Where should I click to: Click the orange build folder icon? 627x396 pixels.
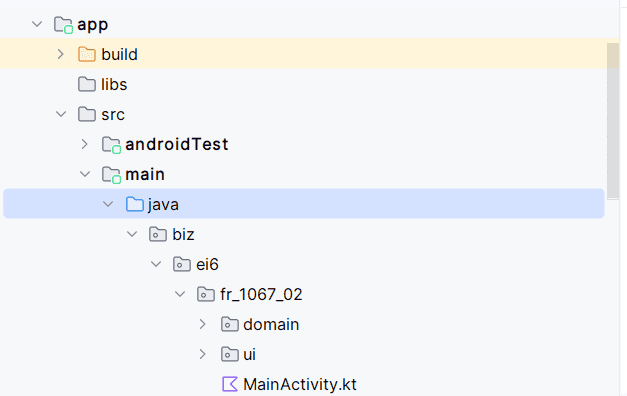(87, 54)
